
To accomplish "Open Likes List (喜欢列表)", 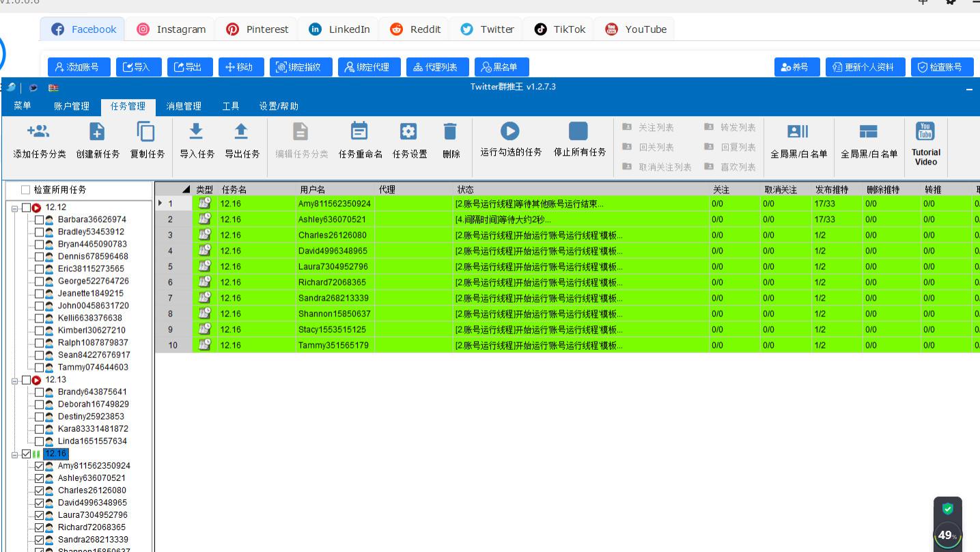I will click(730, 167).
